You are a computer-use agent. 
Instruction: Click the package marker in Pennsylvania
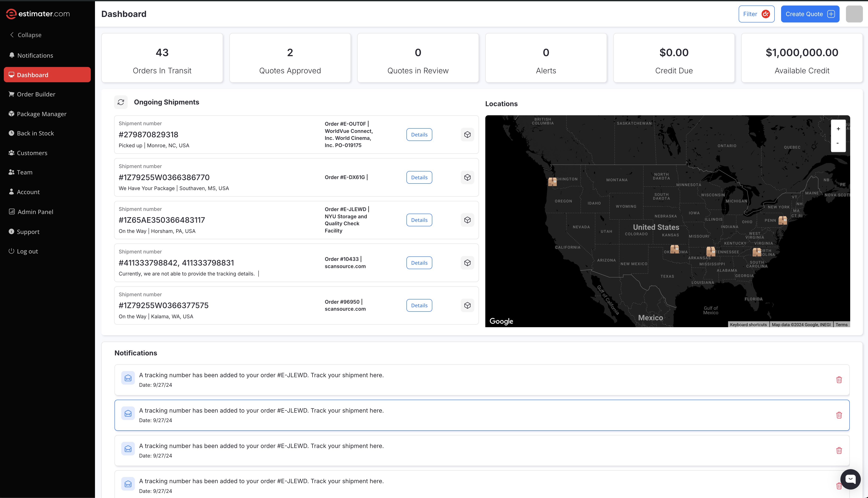click(x=783, y=220)
